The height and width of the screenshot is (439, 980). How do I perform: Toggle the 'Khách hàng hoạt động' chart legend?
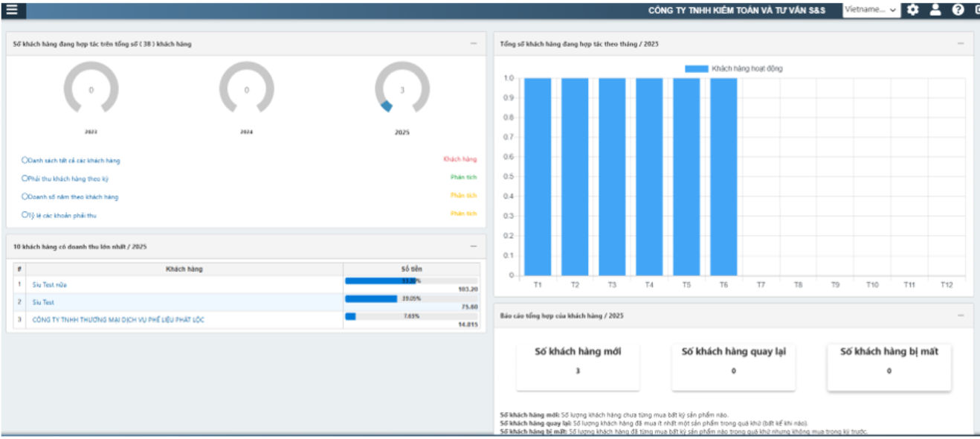click(x=733, y=68)
